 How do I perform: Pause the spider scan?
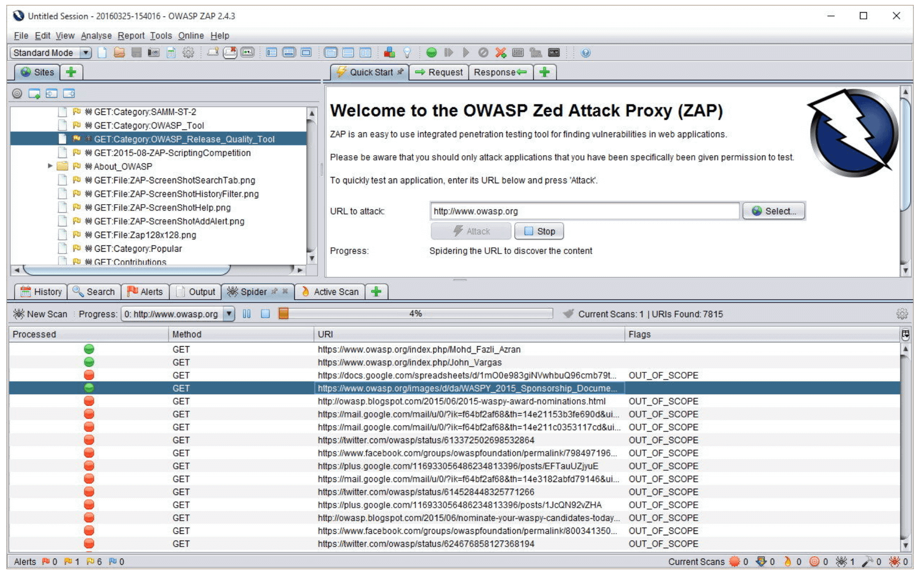click(247, 314)
